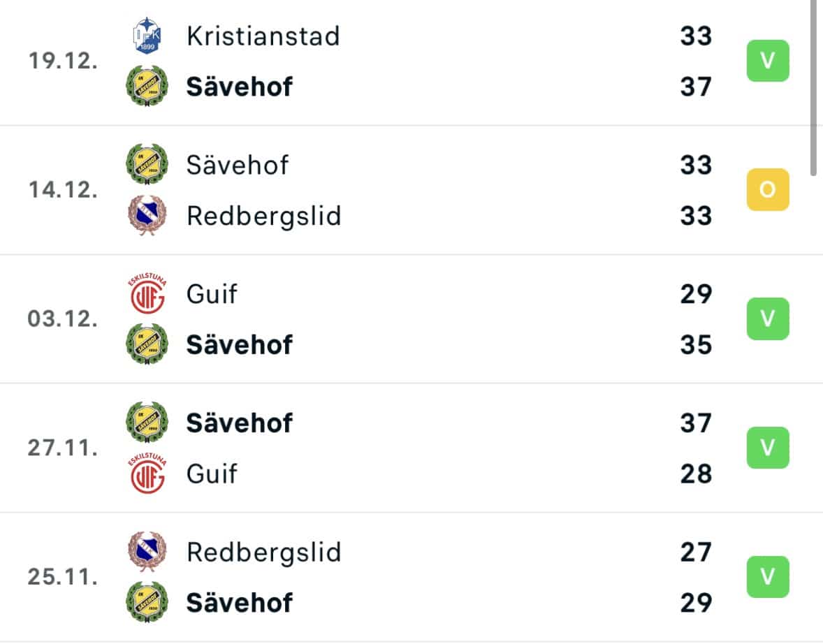Screen dimensions: 823x644
Task: Click the Redbergslid logo in 14.12. match
Action: [147, 215]
